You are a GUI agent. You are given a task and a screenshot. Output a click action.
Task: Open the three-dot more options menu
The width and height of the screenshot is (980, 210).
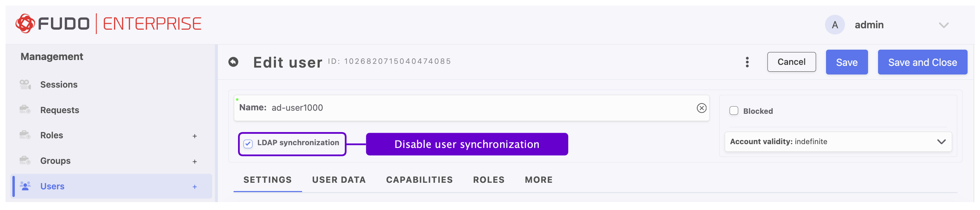[747, 62]
